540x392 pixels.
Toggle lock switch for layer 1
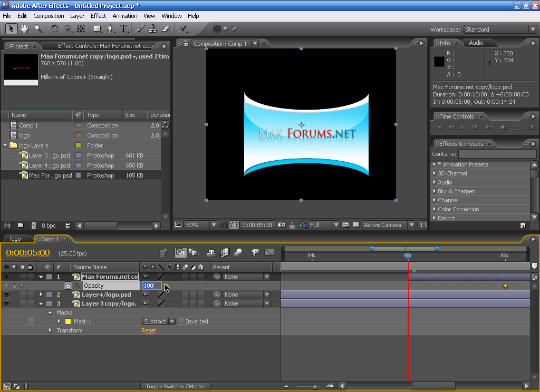tap(31, 277)
